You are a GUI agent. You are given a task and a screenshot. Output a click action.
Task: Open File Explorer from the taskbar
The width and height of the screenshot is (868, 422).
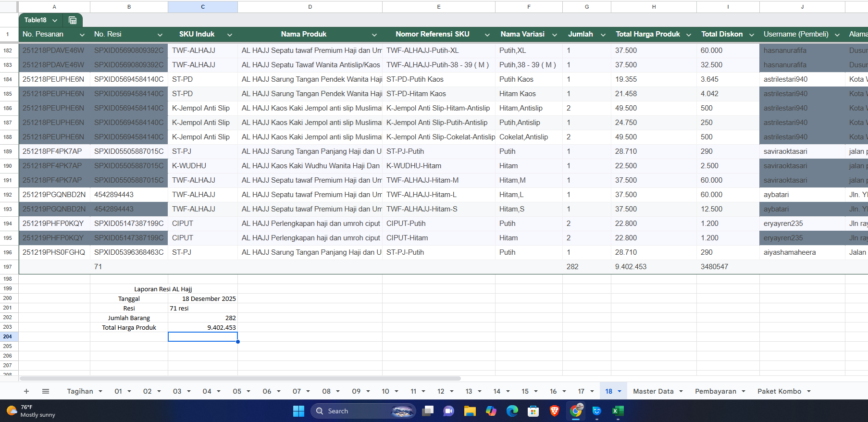pyautogui.click(x=470, y=411)
